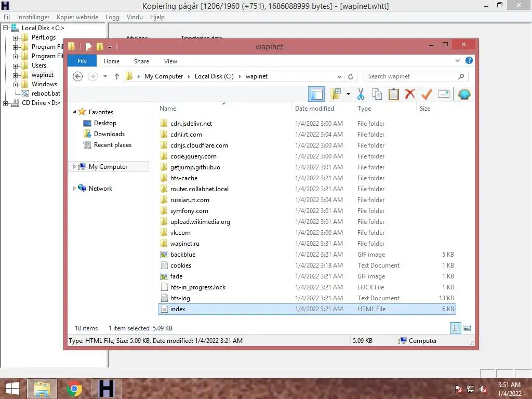Select Desktop under Favorites
This screenshot has width=532, height=399.
click(x=105, y=123)
